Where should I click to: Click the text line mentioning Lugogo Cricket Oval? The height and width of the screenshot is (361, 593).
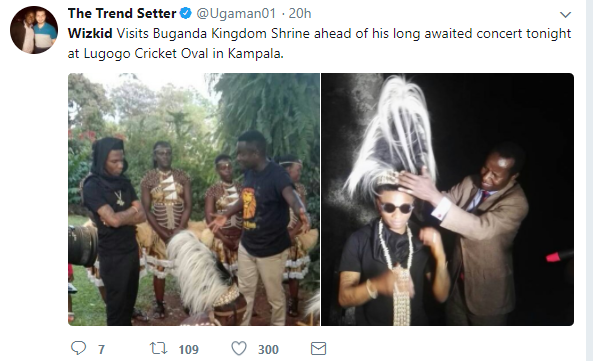click(x=176, y=54)
